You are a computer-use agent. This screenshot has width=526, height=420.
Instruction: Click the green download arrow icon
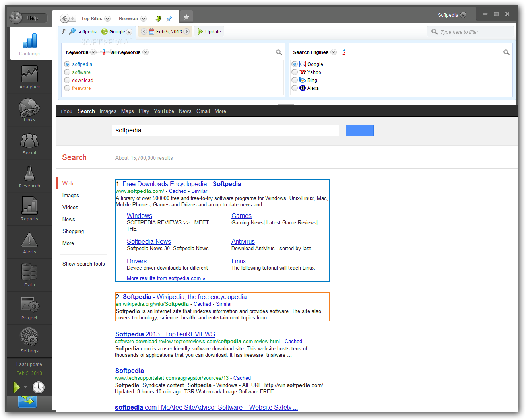click(158, 19)
